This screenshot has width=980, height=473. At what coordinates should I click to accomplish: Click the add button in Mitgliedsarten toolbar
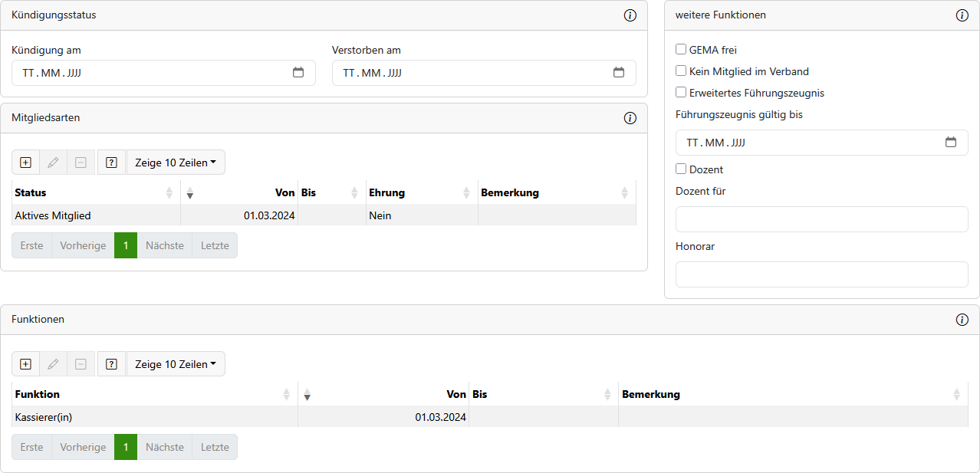pos(25,163)
